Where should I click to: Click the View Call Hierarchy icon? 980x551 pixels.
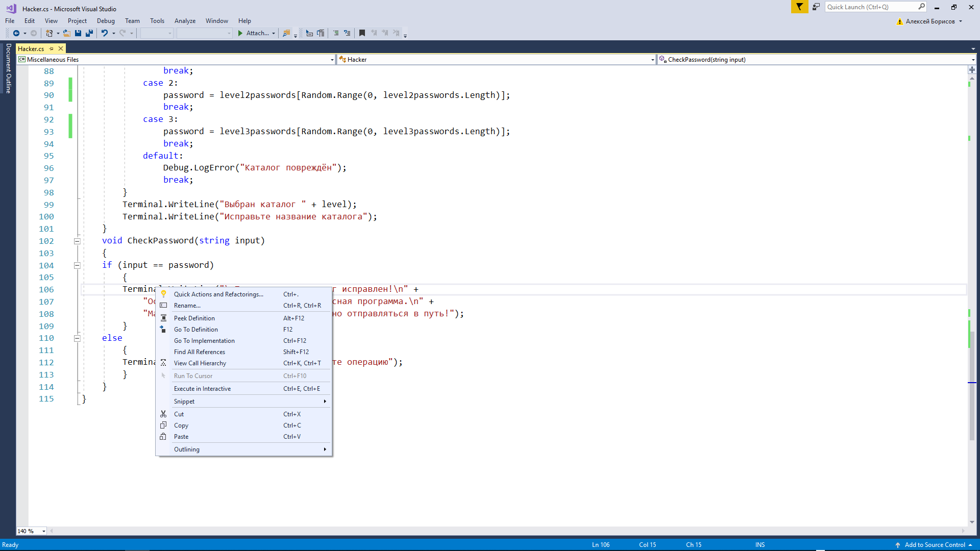(163, 363)
